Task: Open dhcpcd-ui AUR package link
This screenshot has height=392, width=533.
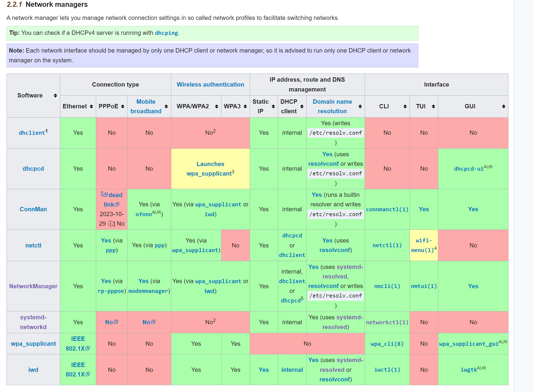Action: pyautogui.click(x=468, y=169)
